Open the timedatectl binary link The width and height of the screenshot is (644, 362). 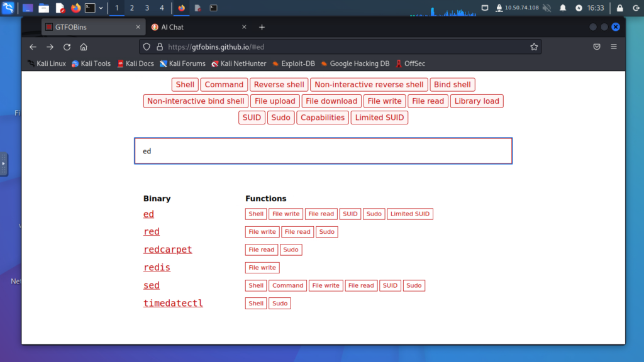click(x=173, y=304)
